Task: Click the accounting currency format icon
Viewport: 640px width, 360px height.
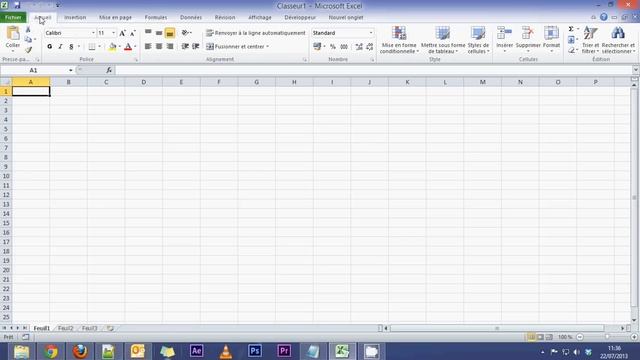Action: [x=317, y=47]
